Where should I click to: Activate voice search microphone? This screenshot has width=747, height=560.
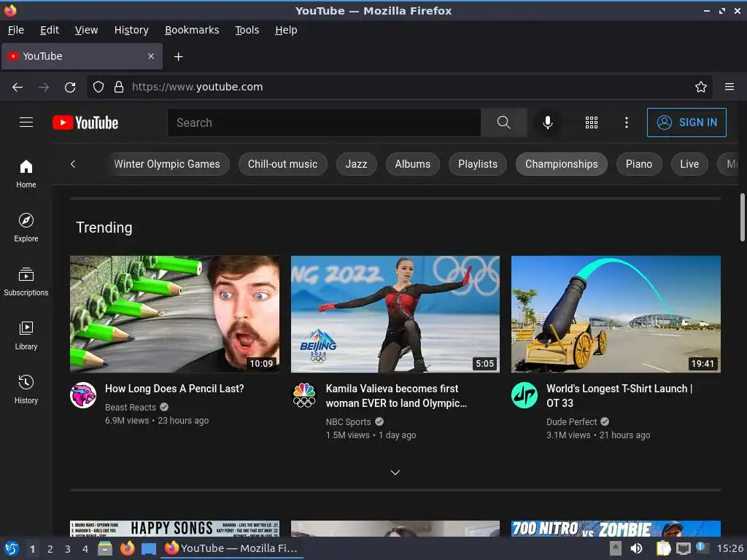pos(548,122)
